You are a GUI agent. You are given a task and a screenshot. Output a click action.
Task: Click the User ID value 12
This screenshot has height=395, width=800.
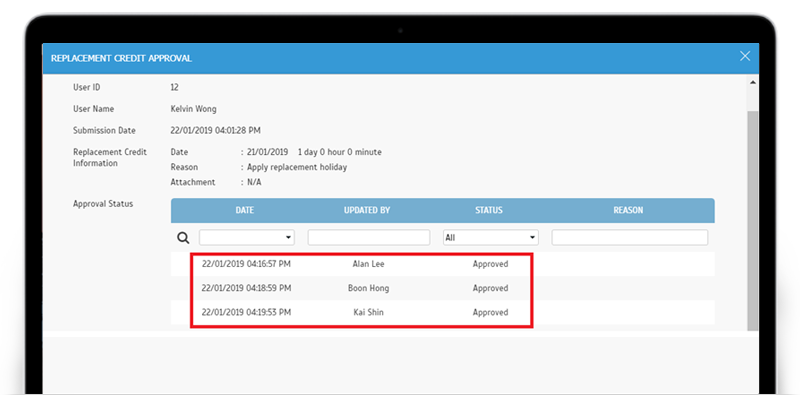174,87
